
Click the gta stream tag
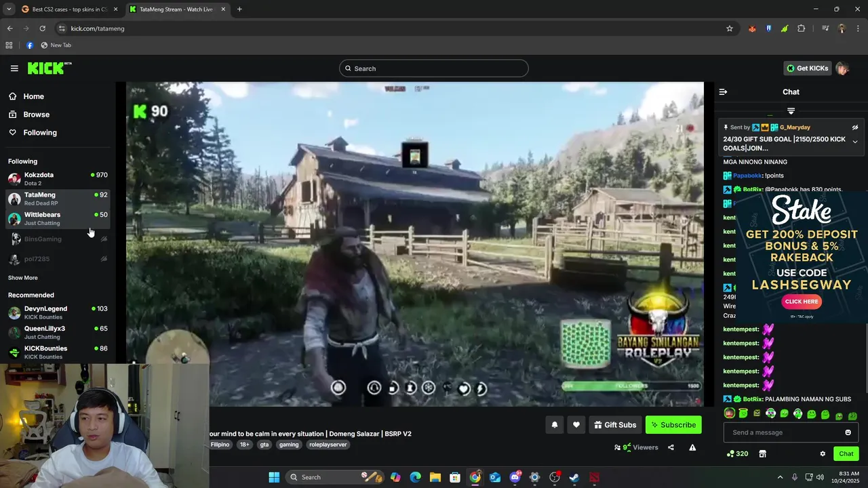264,445
